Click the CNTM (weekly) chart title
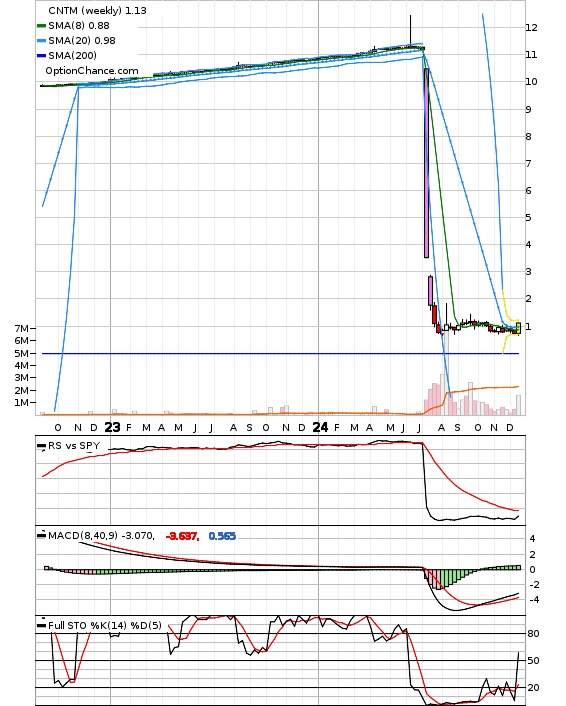The height and width of the screenshot is (706, 566). (97, 10)
